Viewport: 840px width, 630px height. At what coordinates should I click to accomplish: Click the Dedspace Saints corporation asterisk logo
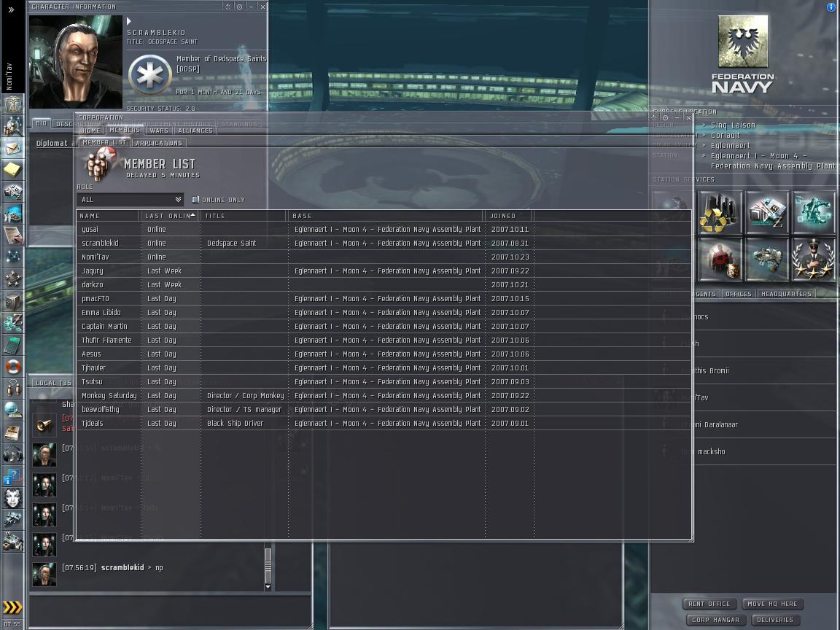coord(150,76)
